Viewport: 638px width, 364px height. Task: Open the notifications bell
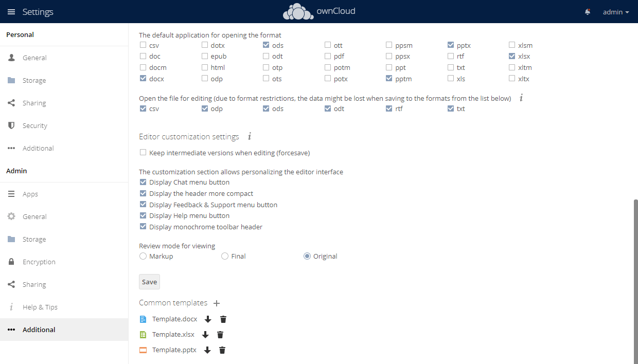588,12
